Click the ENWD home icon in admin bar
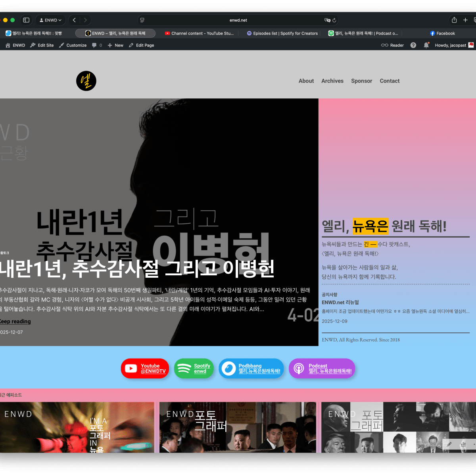Screen dimensions: 476x476 [7, 45]
